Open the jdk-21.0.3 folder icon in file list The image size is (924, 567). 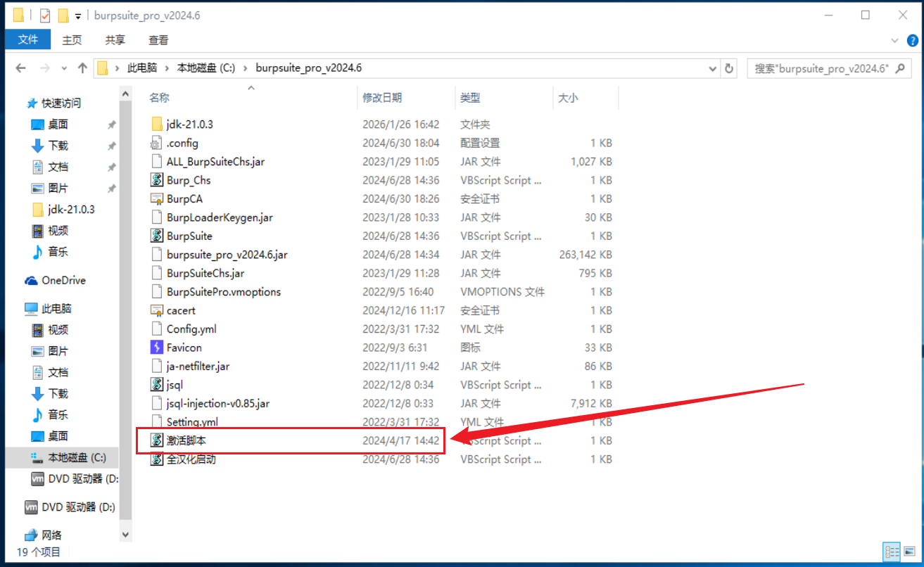(157, 124)
